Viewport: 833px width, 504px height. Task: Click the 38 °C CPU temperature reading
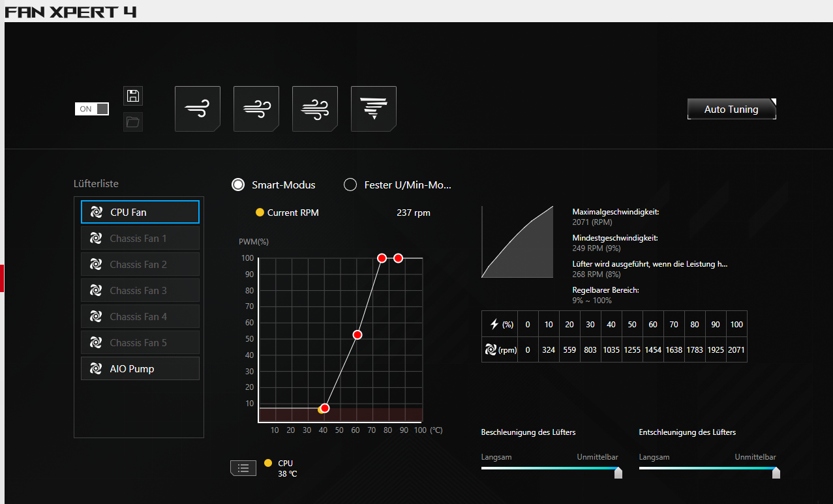pyautogui.click(x=288, y=474)
